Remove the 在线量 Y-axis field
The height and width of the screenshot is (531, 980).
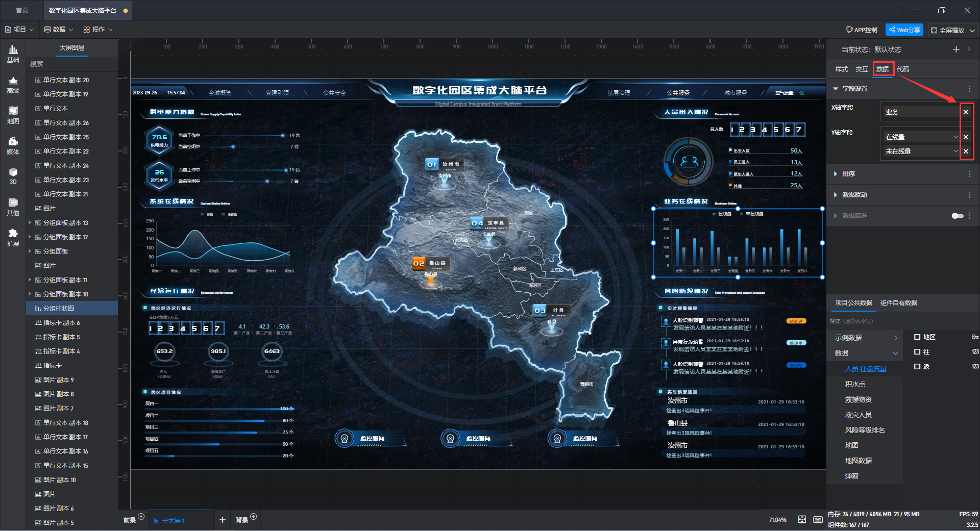(966, 137)
